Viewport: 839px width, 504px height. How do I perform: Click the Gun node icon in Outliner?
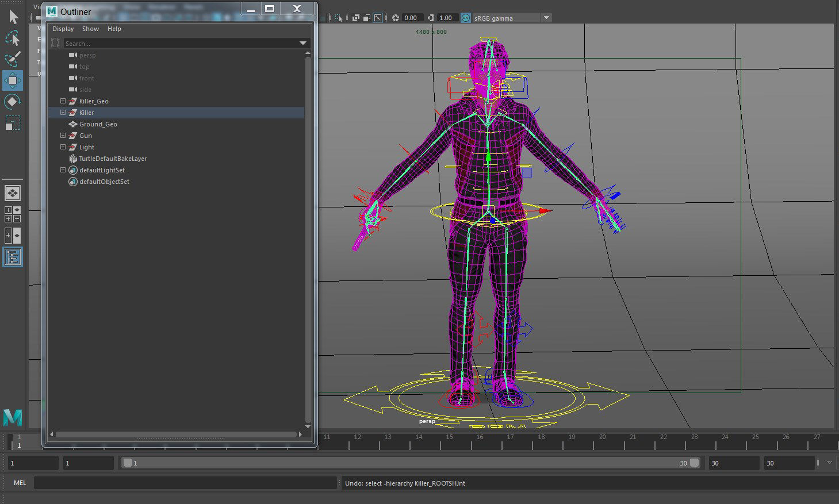pyautogui.click(x=72, y=136)
